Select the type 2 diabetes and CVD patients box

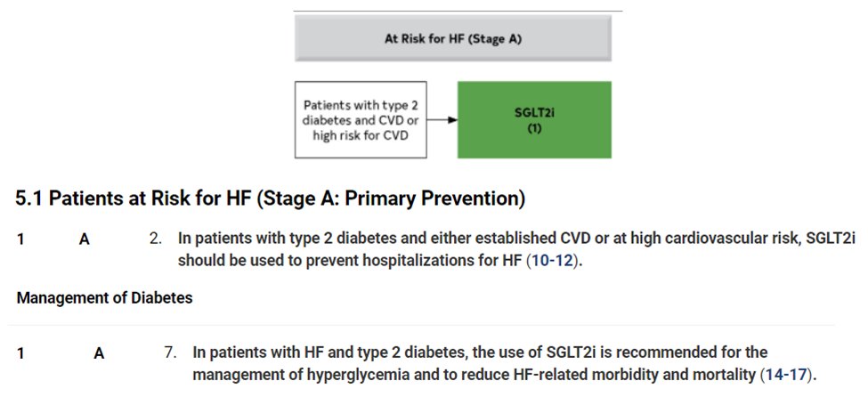[361, 119]
